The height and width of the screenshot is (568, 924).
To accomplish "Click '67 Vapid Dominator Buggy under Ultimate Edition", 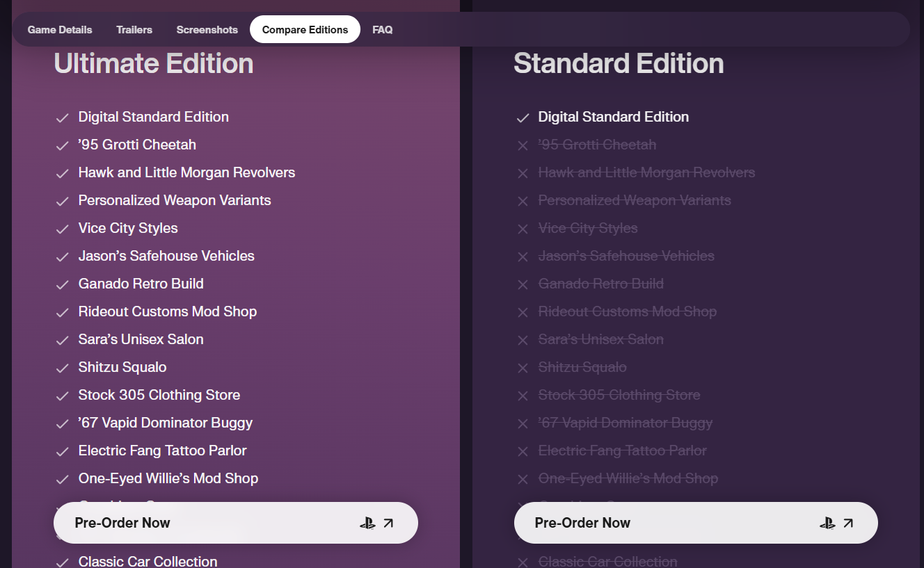I will [166, 423].
